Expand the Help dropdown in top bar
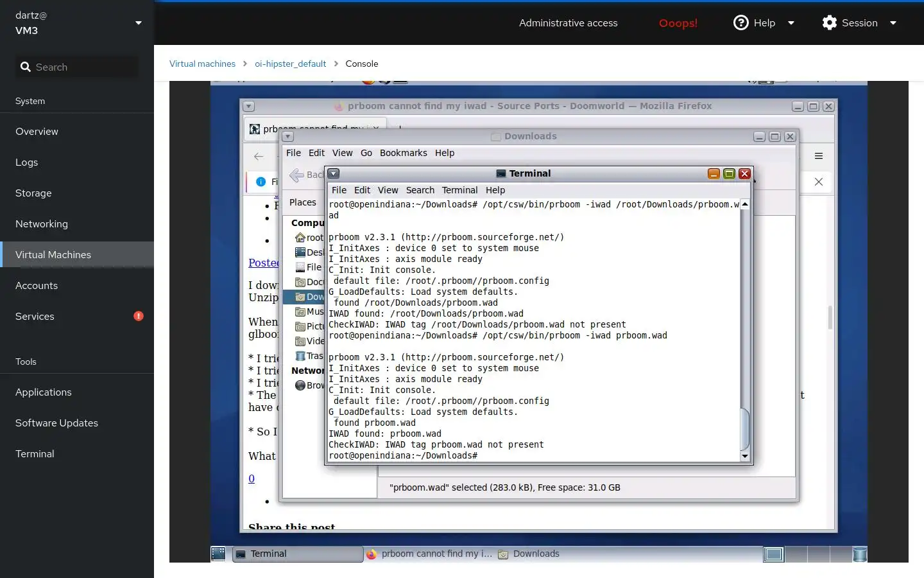This screenshot has width=924, height=578. click(791, 22)
